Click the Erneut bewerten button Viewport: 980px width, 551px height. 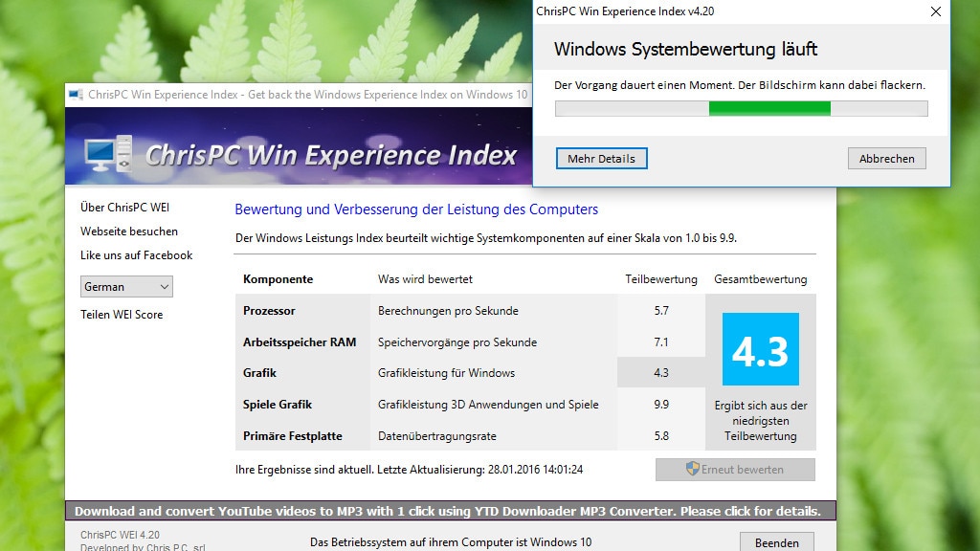[735, 470]
